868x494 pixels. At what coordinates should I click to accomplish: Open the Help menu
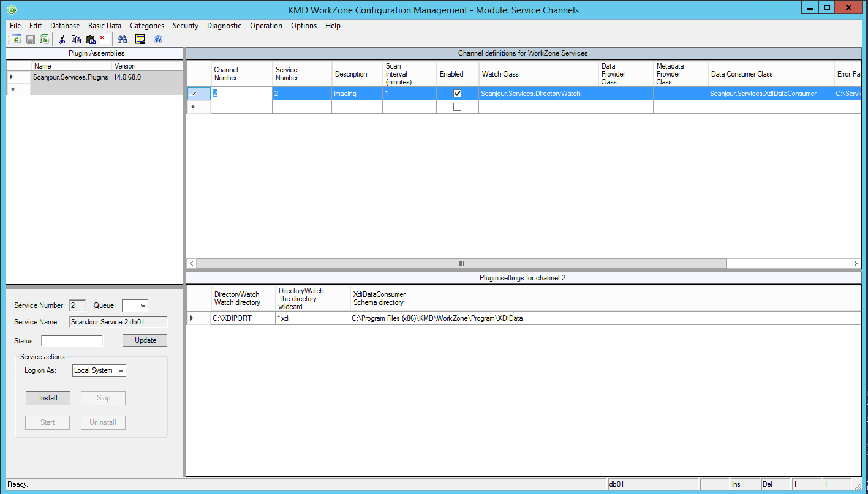pos(333,26)
